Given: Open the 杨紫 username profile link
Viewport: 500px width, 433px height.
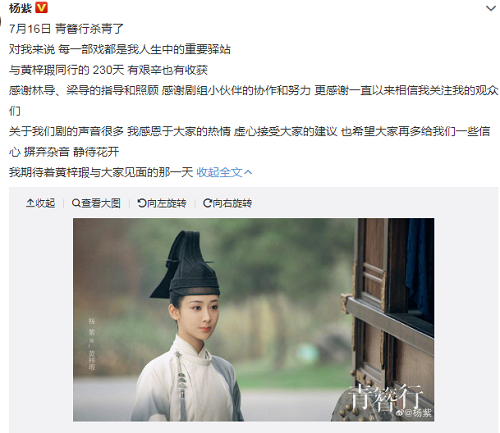Looking at the screenshot, I should pyautogui.click(x=20, y=8).
